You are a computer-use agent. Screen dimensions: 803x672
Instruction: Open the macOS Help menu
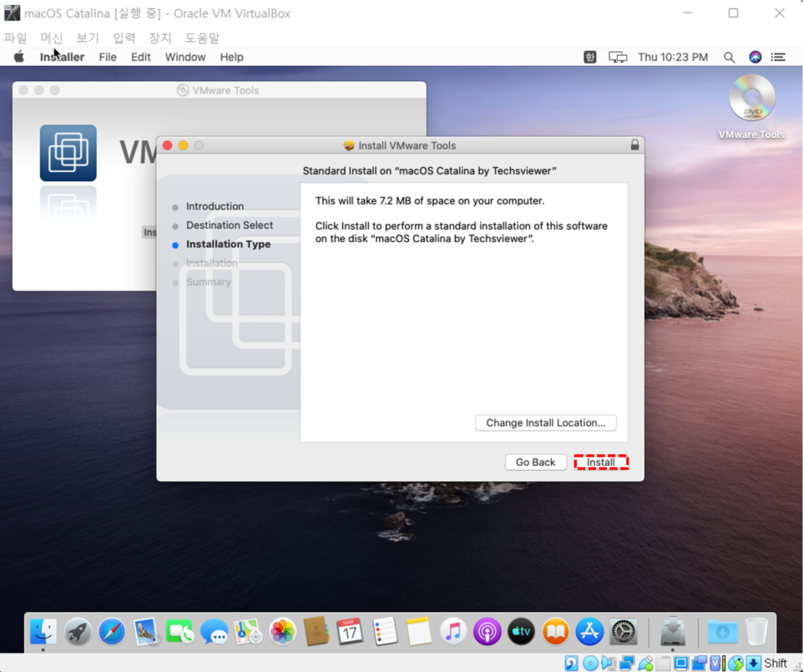pos(231,57)
